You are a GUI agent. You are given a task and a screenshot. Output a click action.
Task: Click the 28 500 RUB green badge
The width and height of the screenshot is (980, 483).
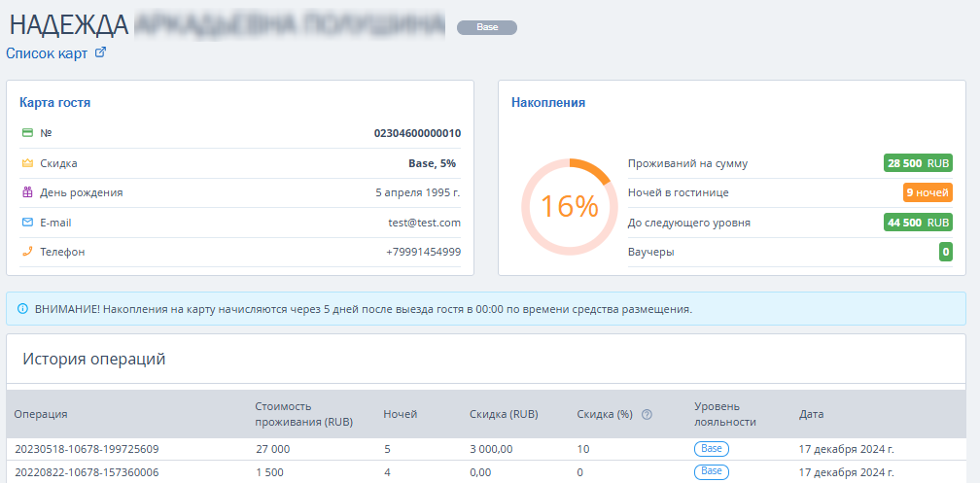tap(918, 163)
